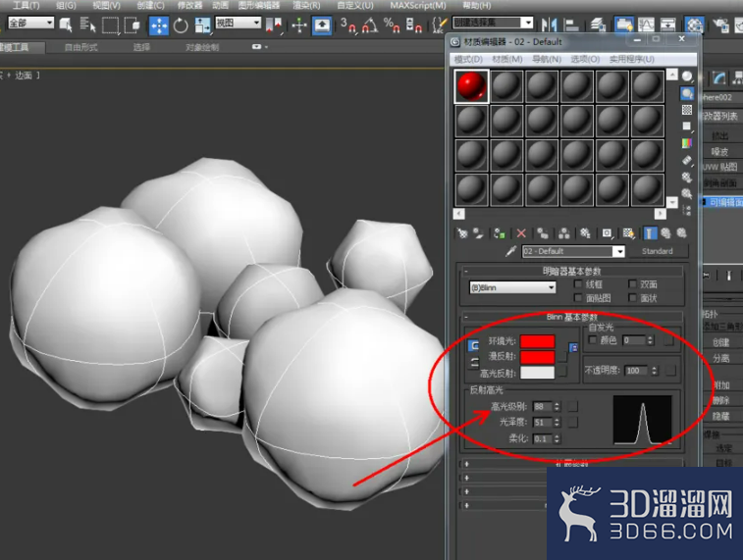Toggle the 3D Snaps icon
The image size is (743, 560).
(x=348, y=25)
